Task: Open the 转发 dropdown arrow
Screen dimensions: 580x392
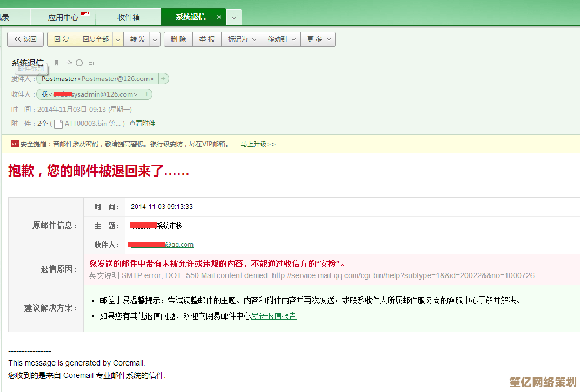Action: tap(155, 39)
